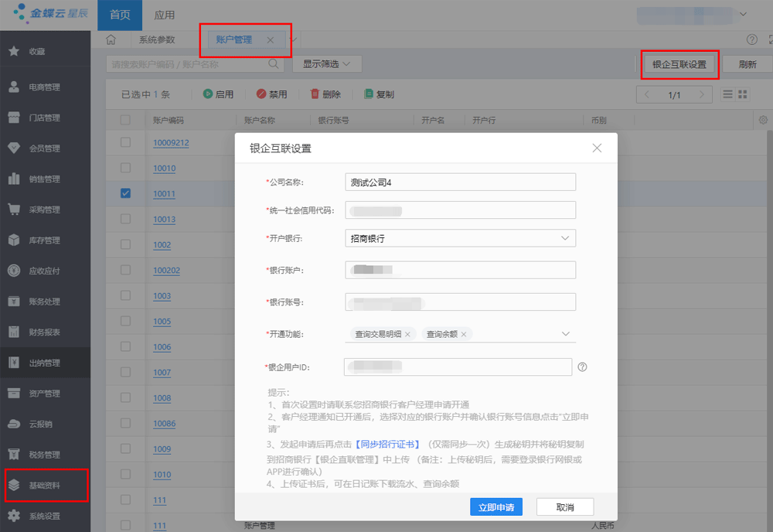Switch to grid card view icon
The image size is (773, 532).
pos(742,94)
